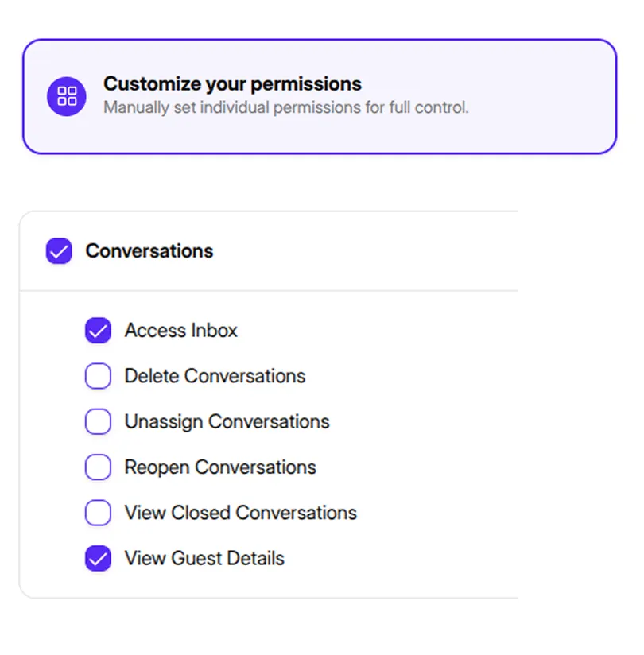Click the checkmark icon on View Guest Details
The height and width of the screenshot is (655, 644).
click(98, 558)
